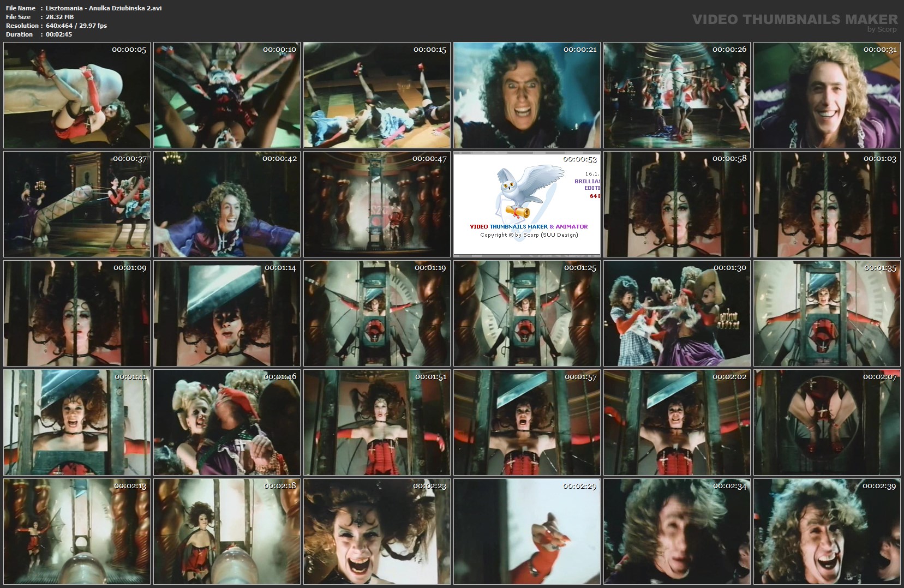Viewport: 904px width, 588px height.
Task: Open the frame at 00:02:34
Action: point(677,531)
